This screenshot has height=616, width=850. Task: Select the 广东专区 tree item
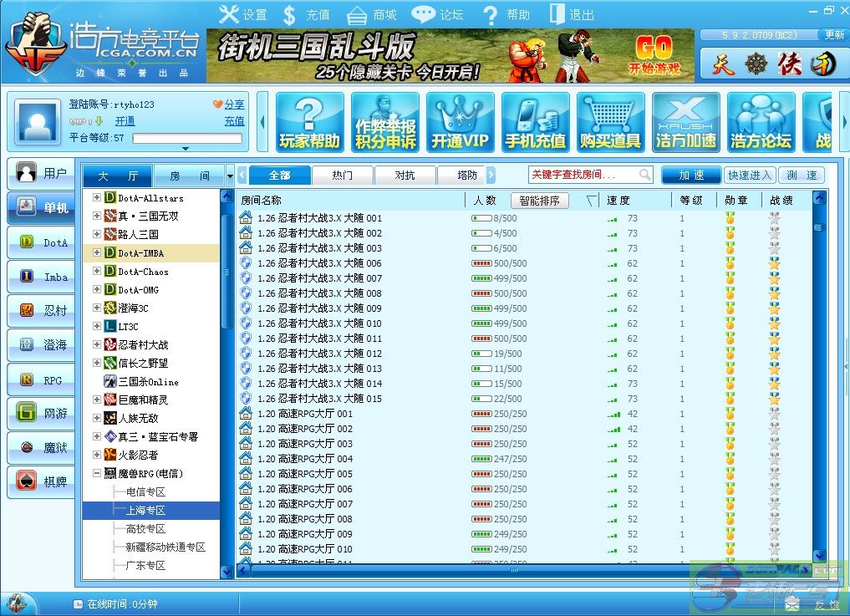coord(145,566)
